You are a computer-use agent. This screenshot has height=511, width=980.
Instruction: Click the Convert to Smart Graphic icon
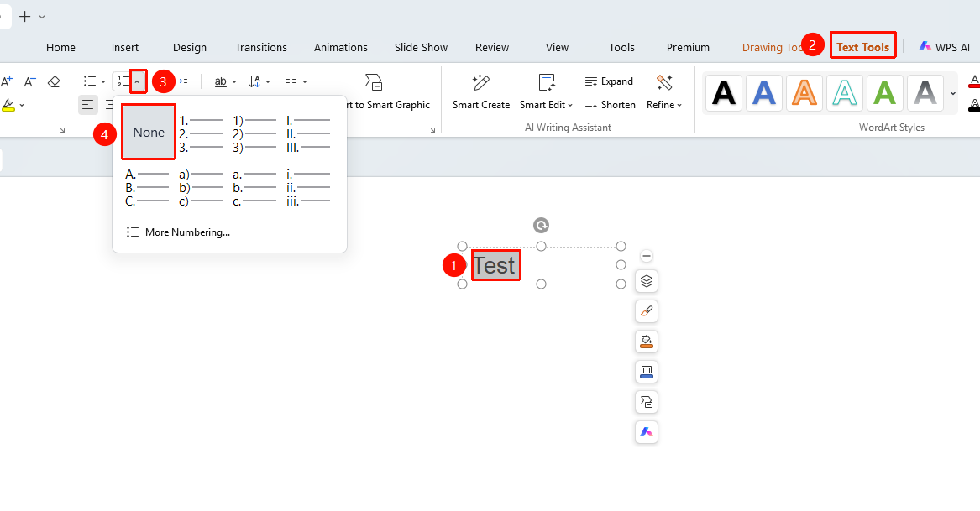(374, 82)
